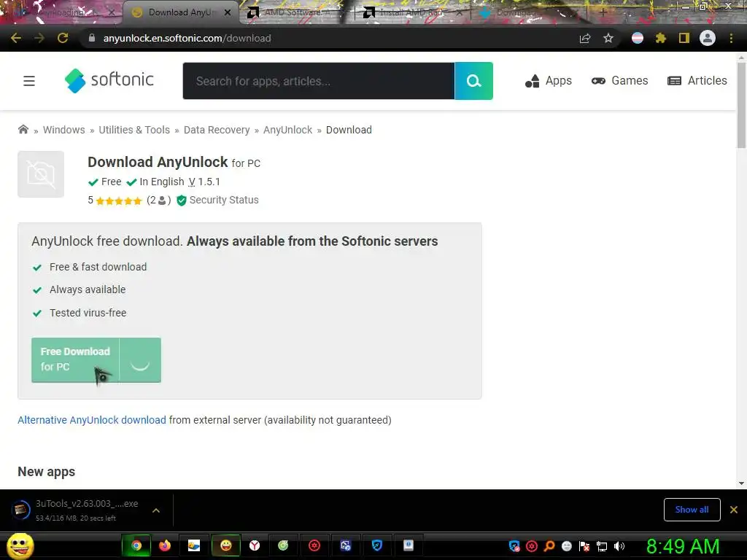The width and height of the screenshot is (747, 560).
Task: Open Security Status shield info
Action: 217,200
